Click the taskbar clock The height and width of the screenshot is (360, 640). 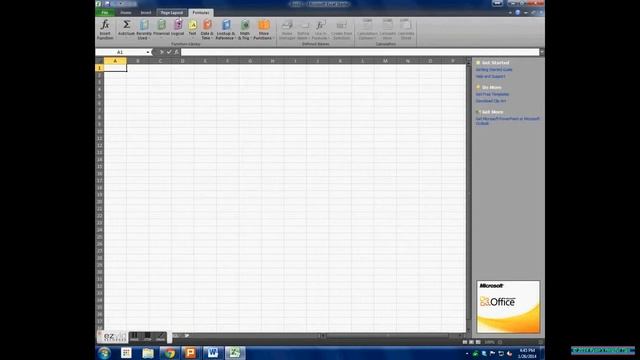pyautogui.click(x=527, y=353)
